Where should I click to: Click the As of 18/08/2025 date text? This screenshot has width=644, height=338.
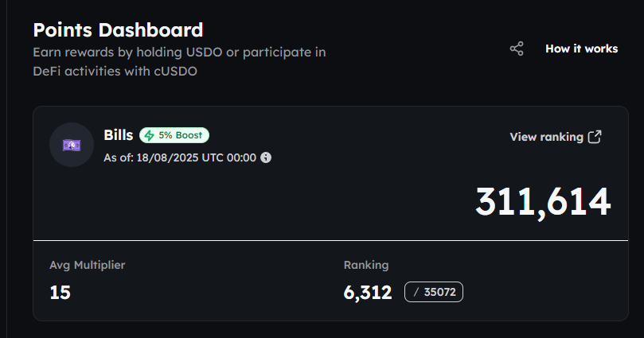[x=180, y=157]
